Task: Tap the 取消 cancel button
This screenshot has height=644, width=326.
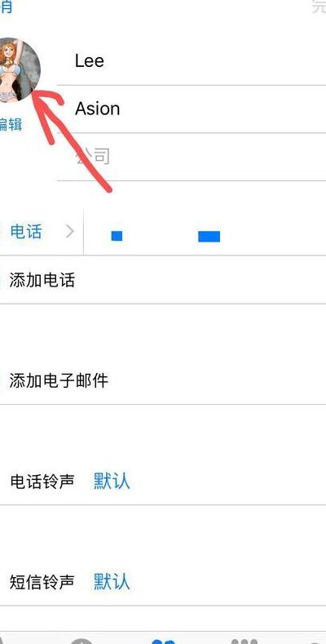Action: pos(6,7)
